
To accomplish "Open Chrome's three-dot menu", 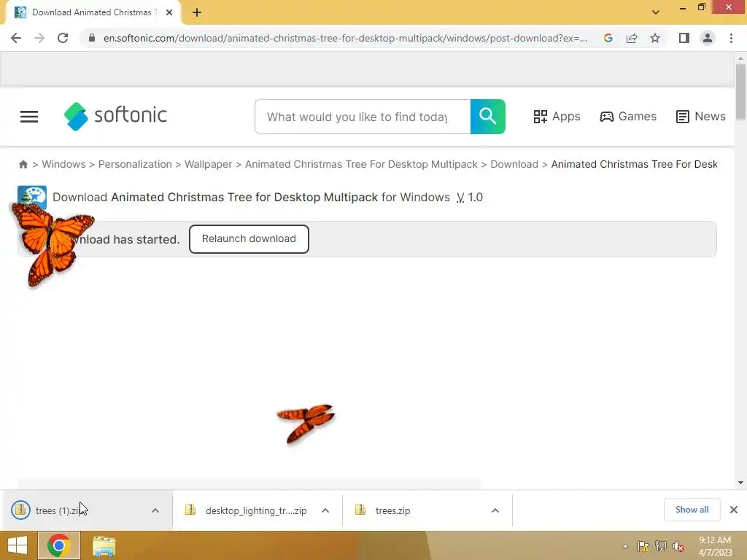I will pos(731,38).
